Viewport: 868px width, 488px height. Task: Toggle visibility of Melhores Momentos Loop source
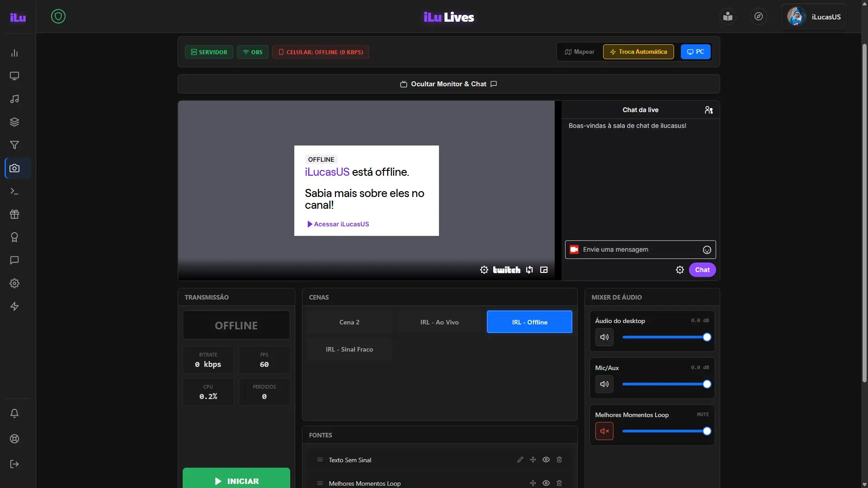[x=546, y=483]
